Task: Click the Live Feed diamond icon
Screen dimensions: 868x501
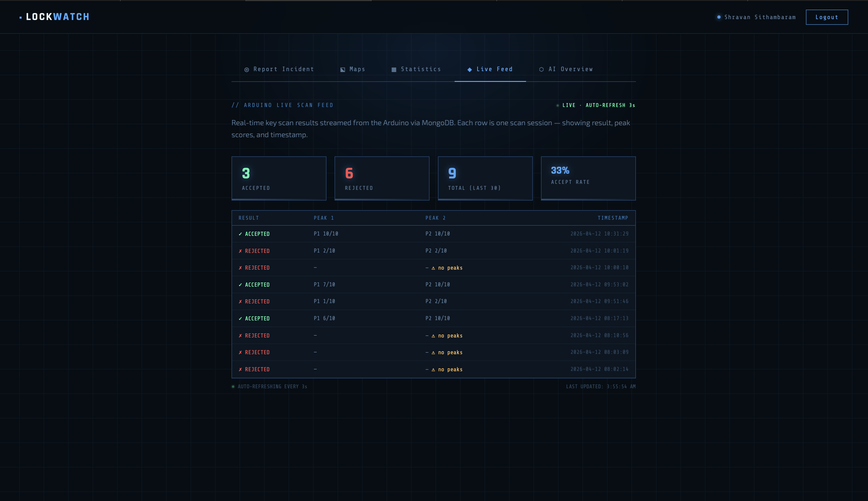Action: pos(470,70)
